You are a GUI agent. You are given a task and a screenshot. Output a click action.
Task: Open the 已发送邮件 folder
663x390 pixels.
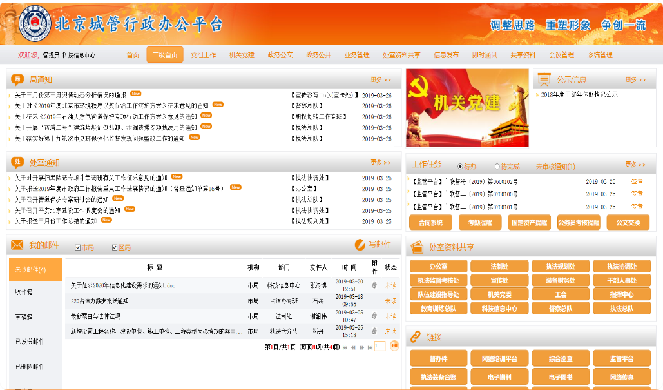click(x=29, y=341)
